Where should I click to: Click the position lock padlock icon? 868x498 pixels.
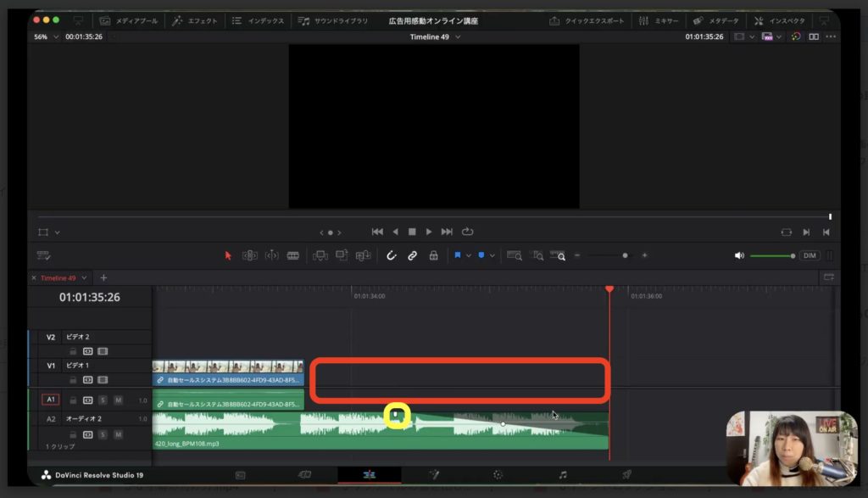433,255
